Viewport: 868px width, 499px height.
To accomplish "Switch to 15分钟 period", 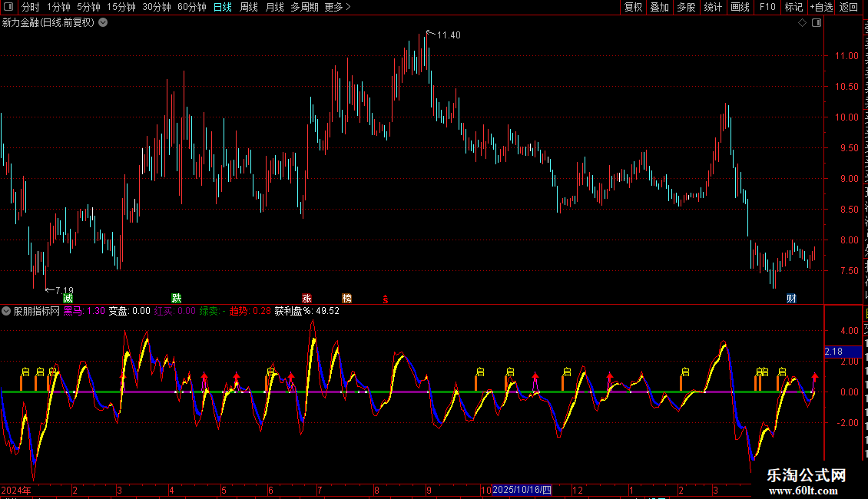I will coord(121,7).
